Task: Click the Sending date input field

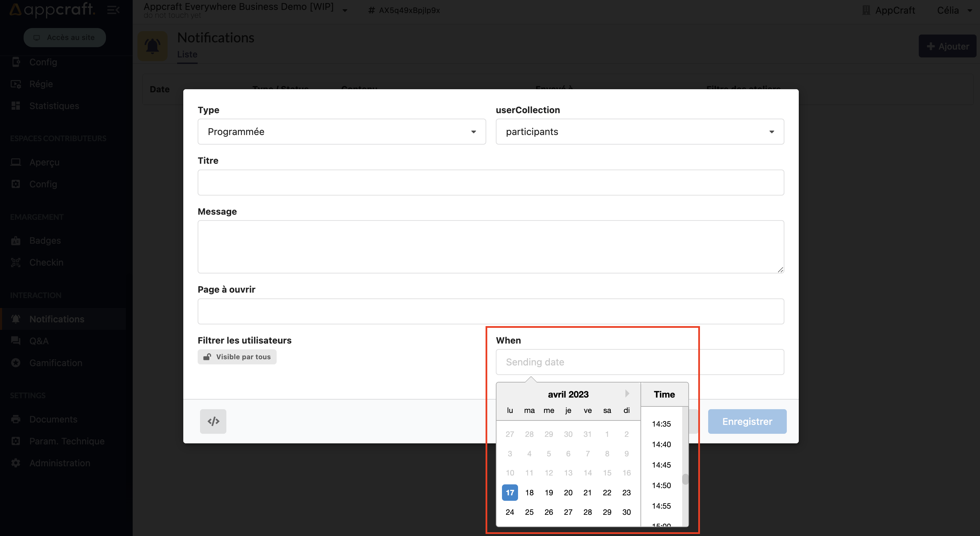Action: tap(593, 362)
